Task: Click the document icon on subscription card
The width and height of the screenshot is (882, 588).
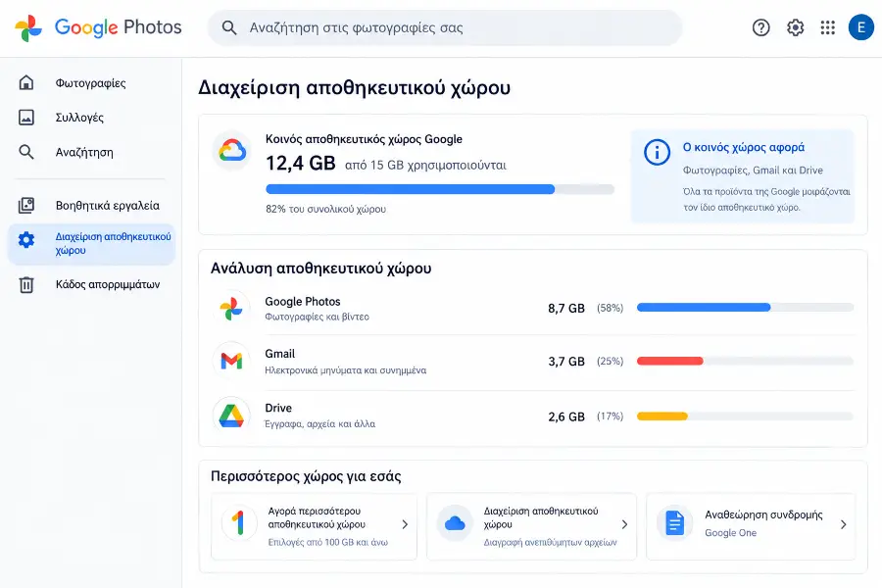Action: 674,522
